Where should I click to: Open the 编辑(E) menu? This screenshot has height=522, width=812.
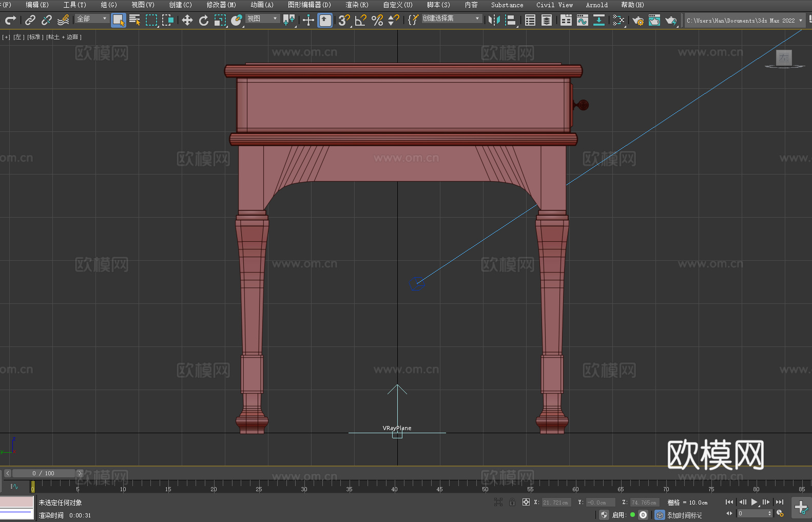37,5
